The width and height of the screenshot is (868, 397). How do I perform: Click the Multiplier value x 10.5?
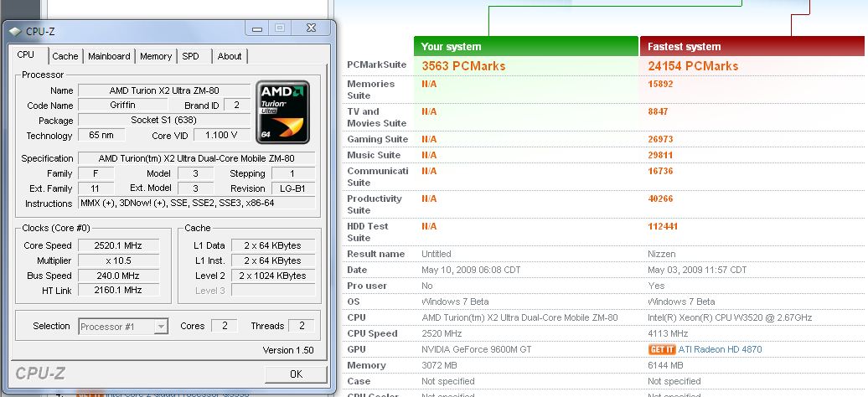point(118,260)
